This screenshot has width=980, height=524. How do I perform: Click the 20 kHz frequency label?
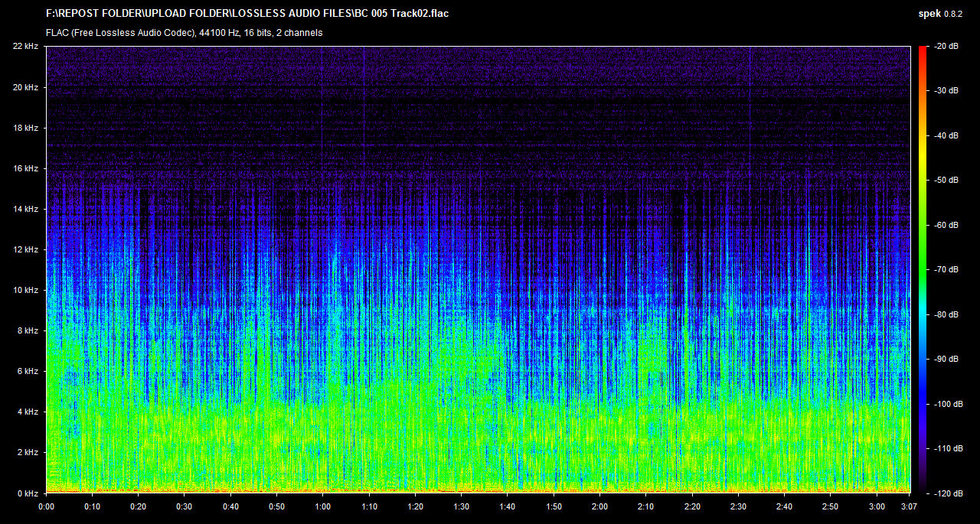tap(25, 87)
